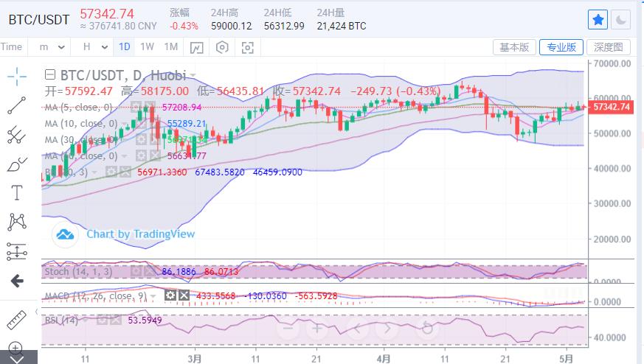Click the reset chart view button
Image resolution: width=644 pixels, height=364 pixels.
[x=428, y=329]
